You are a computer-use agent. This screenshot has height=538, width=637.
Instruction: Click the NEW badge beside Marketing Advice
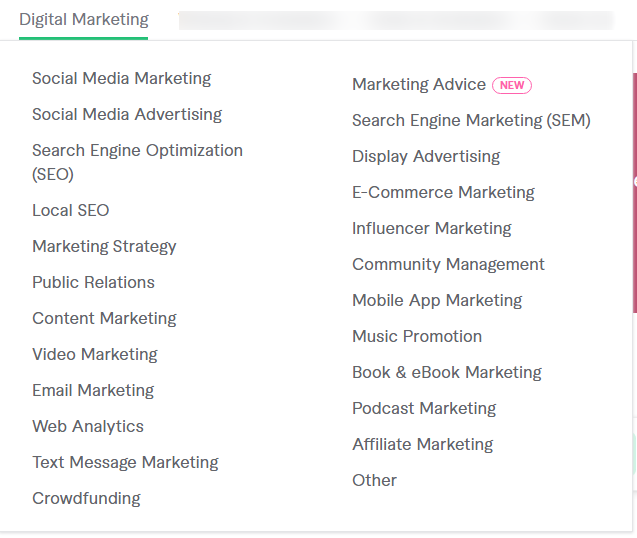coord(512,85)
